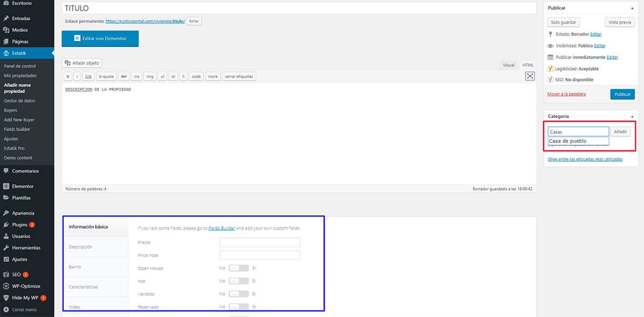Click the Hide My WP shield icon
Viewport: 644px width, 317px height.
(x=6, y=298)
